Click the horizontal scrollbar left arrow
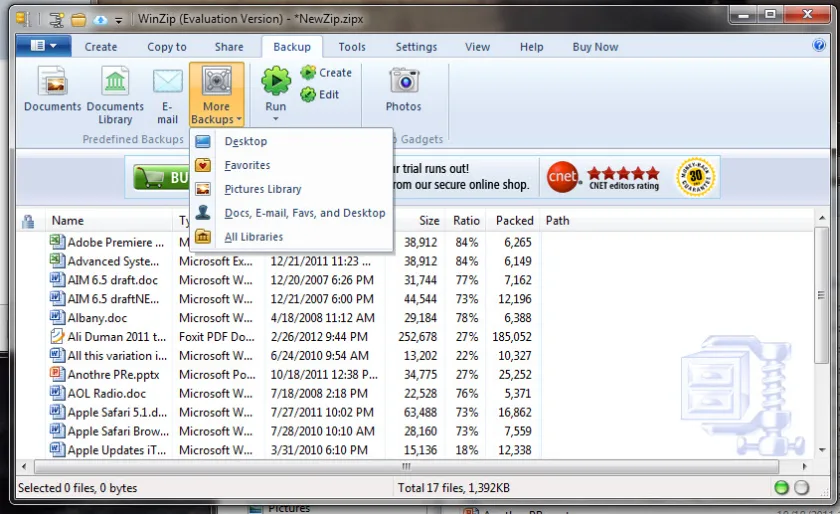 (24, 467)
